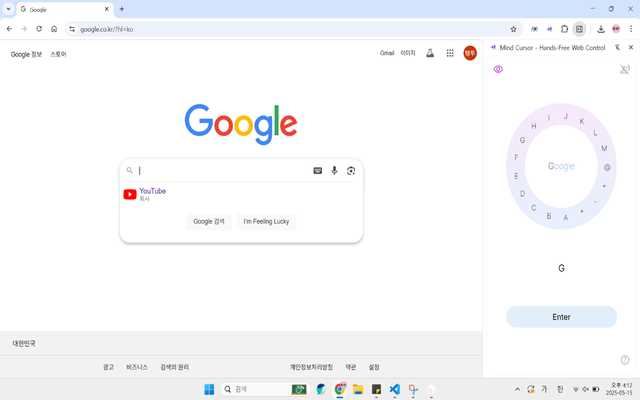The image size is (640, 400).
Task: Choose letter H on the letter wheel
Action: pos(533,126)
